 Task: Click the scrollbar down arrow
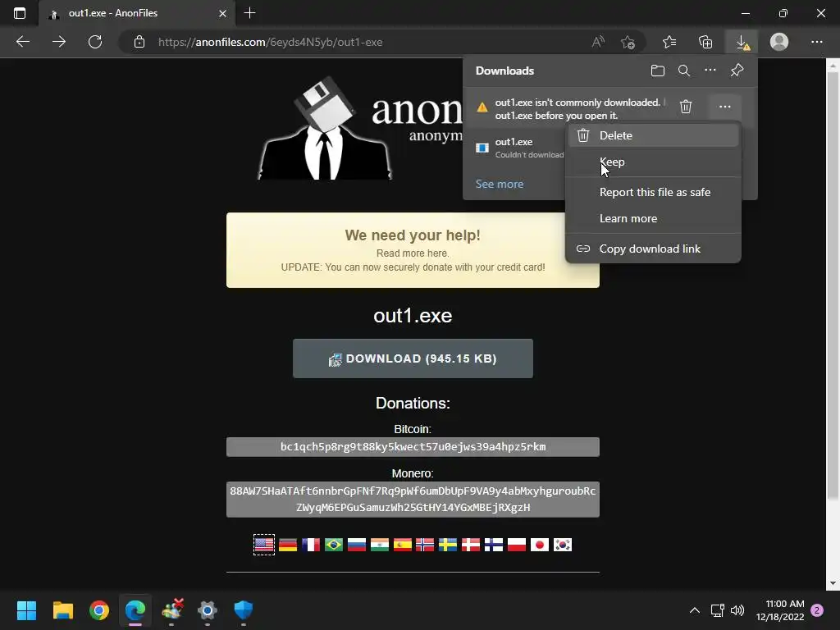(x=833, y=583)
